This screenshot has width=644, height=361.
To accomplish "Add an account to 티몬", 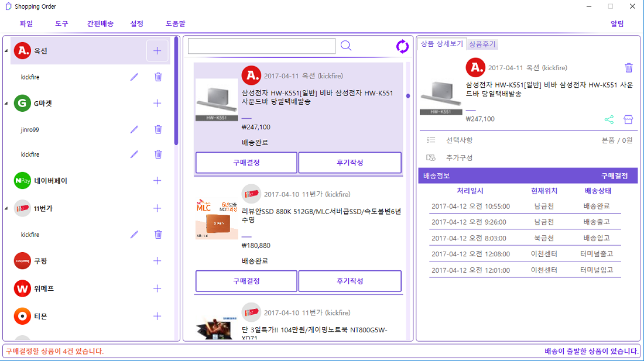I will 157,317.
